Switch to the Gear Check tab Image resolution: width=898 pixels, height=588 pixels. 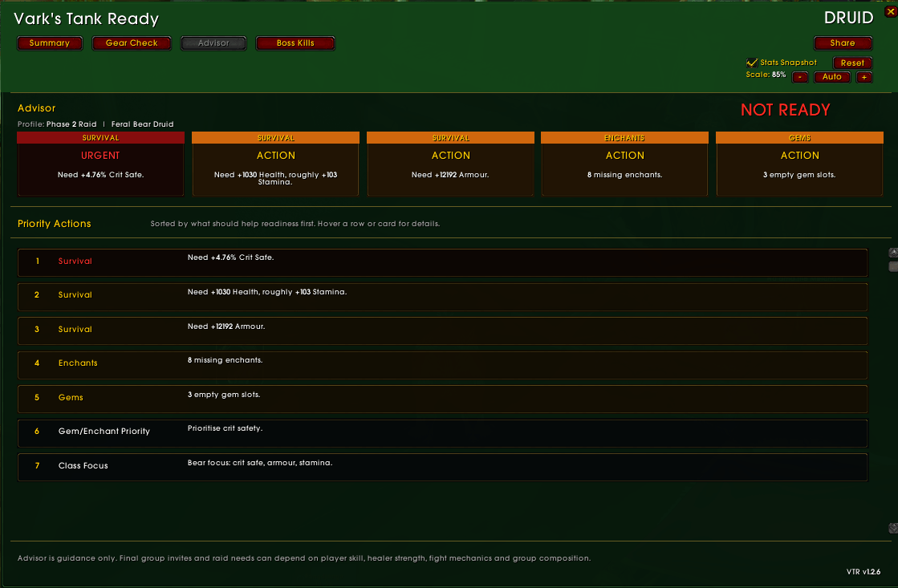tap(132, 43)
